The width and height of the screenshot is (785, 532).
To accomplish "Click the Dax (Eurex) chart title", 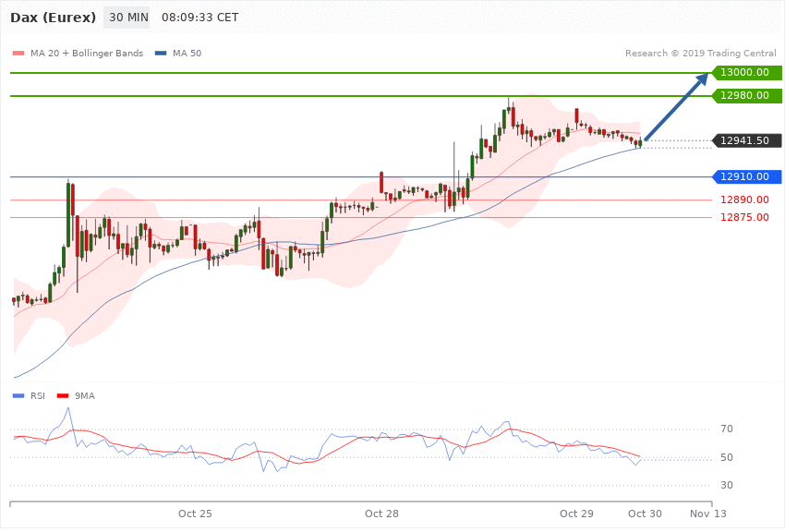I will coord(53,18).
